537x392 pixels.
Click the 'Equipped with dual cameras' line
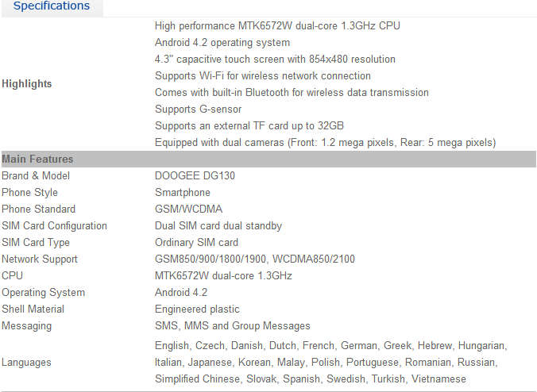coord(326,142)
